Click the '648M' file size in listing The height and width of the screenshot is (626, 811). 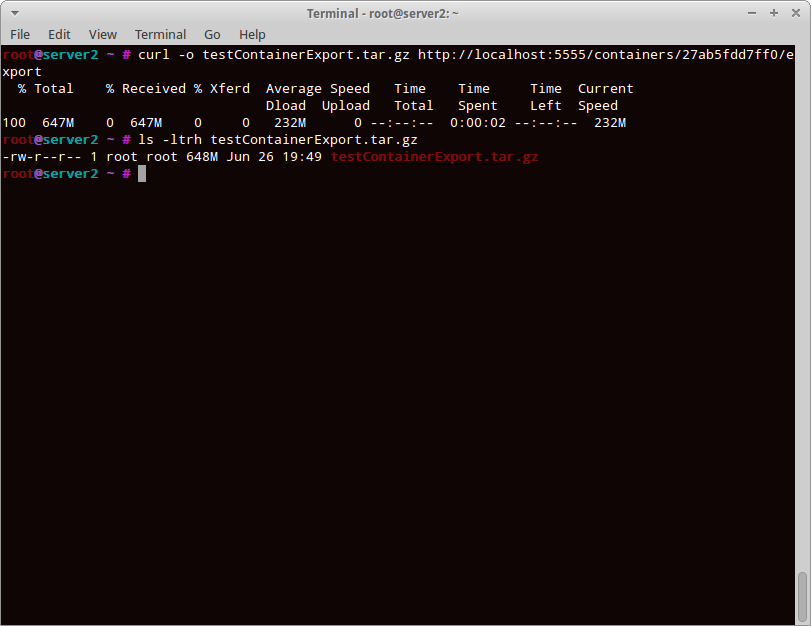tap(202, 157)
